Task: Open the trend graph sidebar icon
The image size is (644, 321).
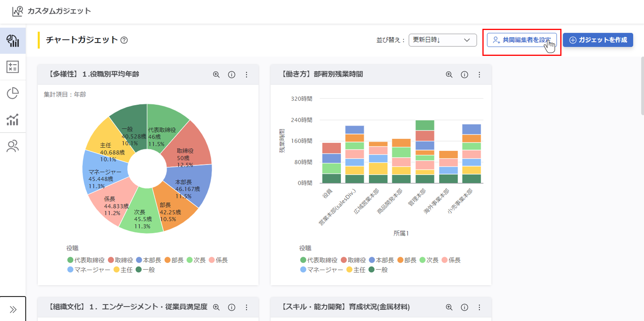Action: pos(12,119)
